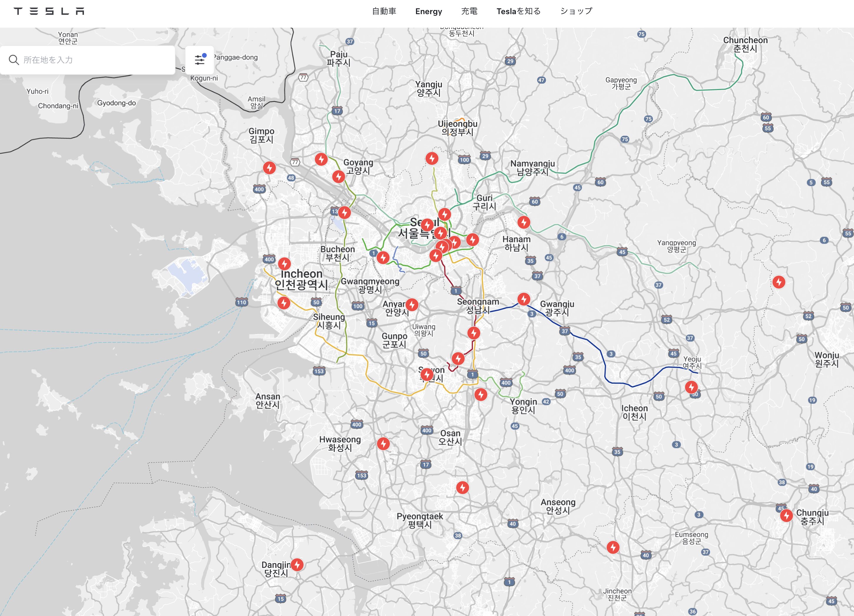Viewport: 854px width, 616px height.
Task: Open the Teslaを知る menu
Action: tap(519, 11)
